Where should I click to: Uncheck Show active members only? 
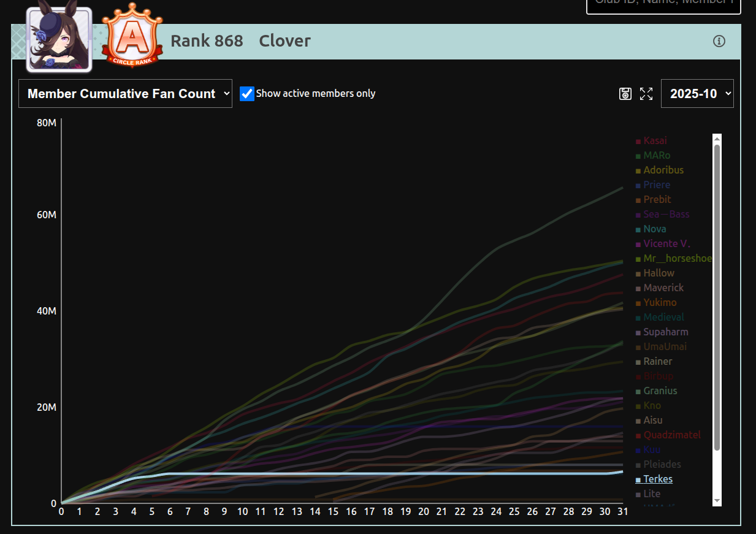[x=247, y=94]
